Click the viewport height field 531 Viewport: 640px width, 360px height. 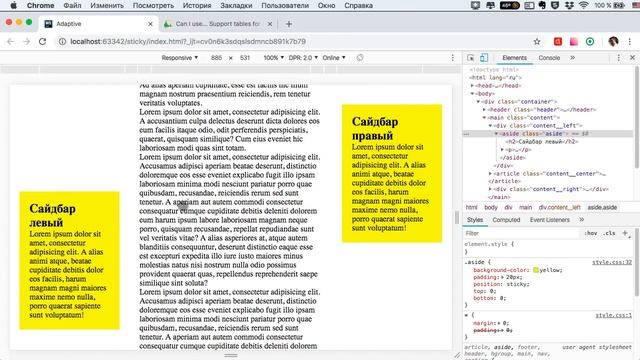[x=244, y=58]
